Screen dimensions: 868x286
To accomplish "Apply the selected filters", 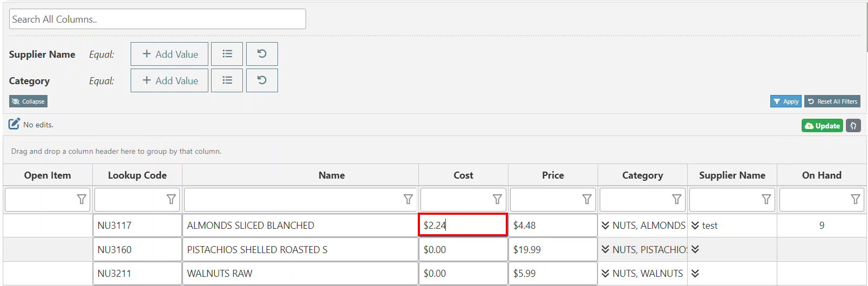I will click(785, 101).
